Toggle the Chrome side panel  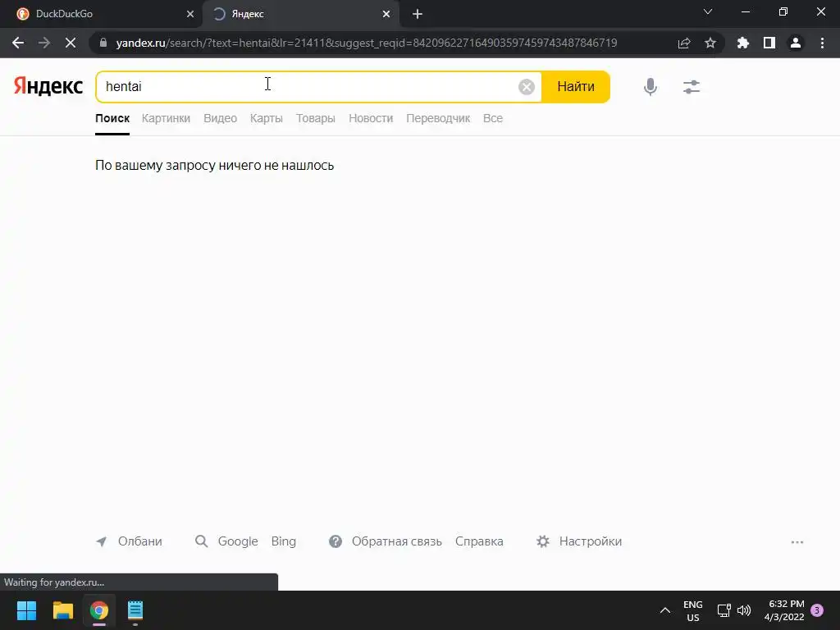769,43
